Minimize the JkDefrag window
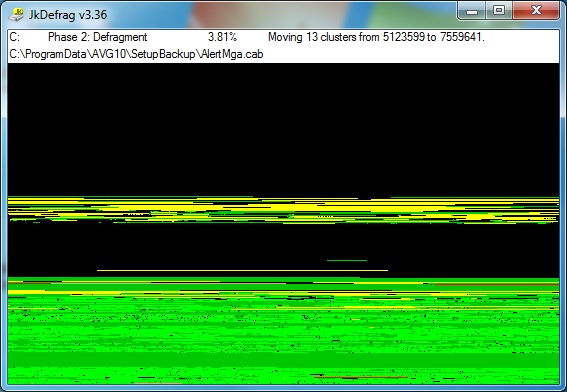Screen dimensions: 567x392 pyautogui.click(x=472, y=10)
